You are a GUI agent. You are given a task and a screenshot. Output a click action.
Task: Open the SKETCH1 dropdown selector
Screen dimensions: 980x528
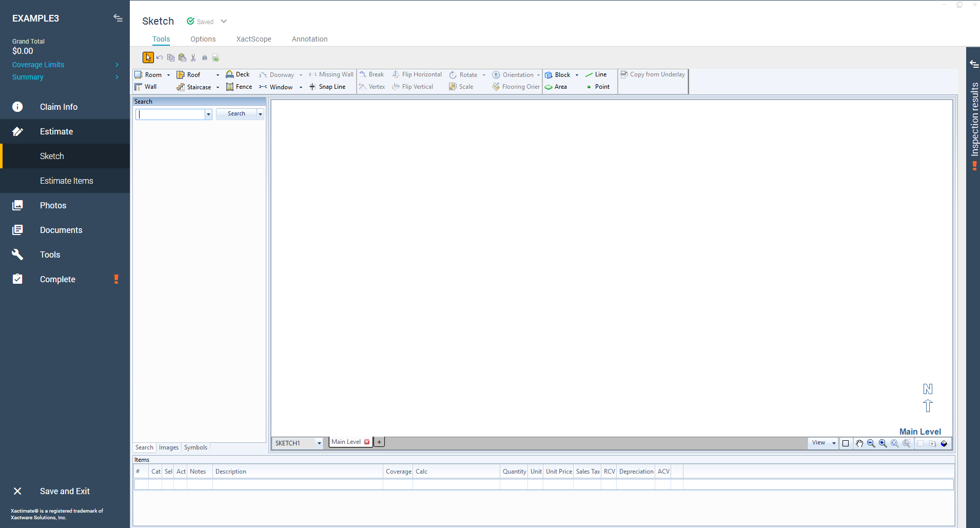319,443
